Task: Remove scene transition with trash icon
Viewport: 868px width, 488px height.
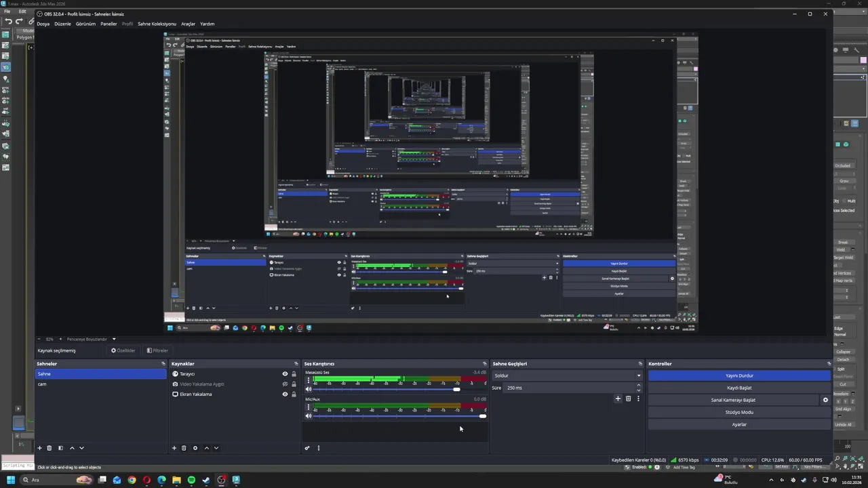Action: point(628,399)
